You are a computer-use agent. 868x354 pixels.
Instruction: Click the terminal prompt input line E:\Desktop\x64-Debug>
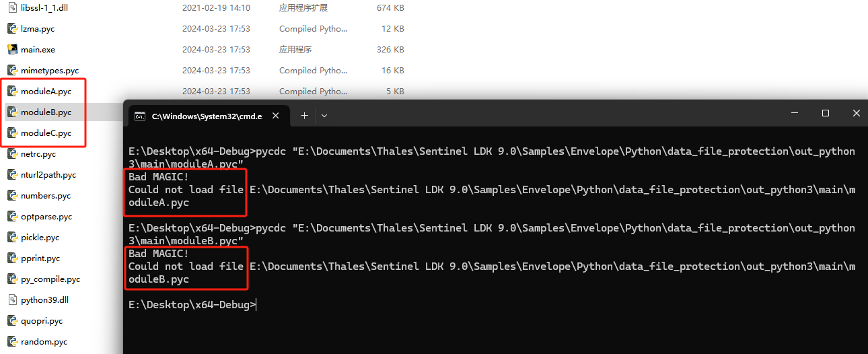(192, 305)
